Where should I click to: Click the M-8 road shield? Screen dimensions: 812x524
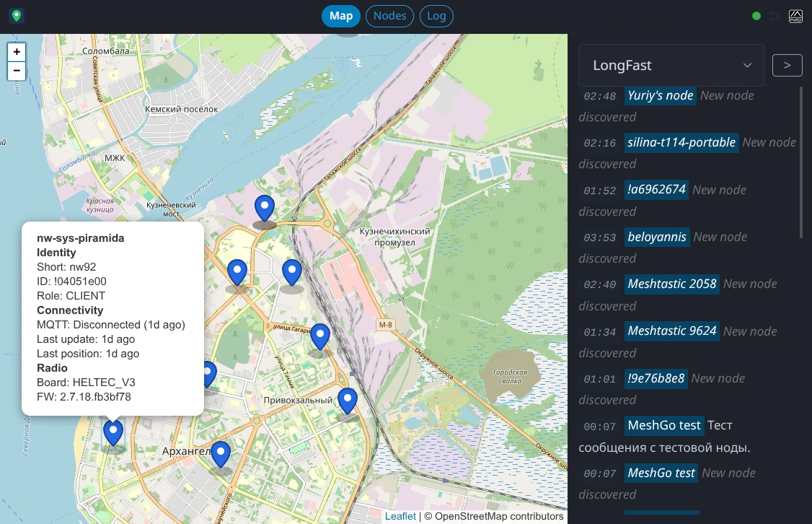(x=386, y=325)
